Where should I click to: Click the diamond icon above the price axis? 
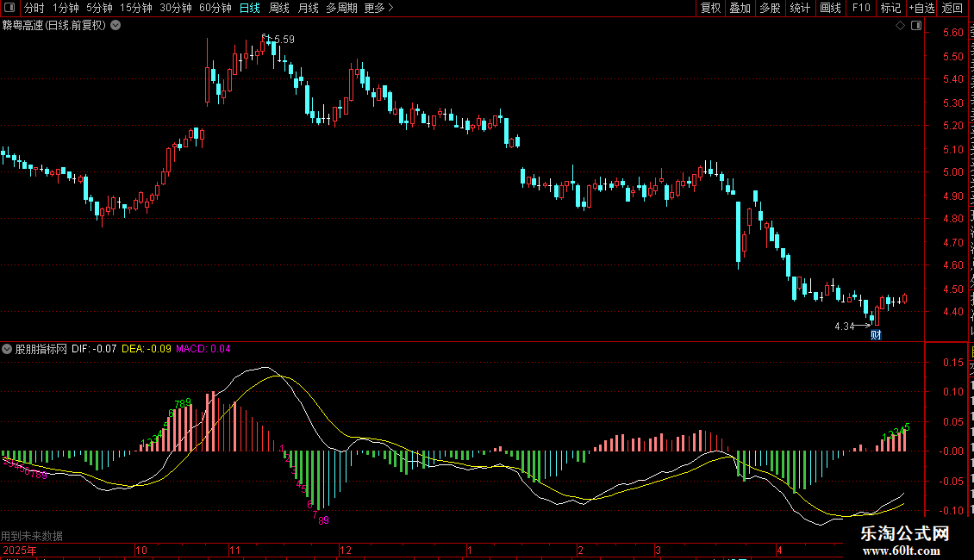pos(900,26)
